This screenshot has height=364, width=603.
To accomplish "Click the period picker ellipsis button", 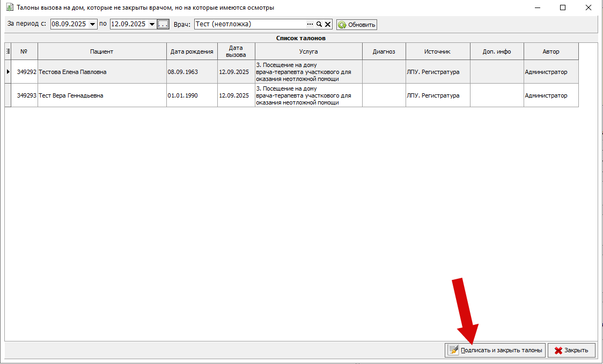I will (x=163, y=24).
